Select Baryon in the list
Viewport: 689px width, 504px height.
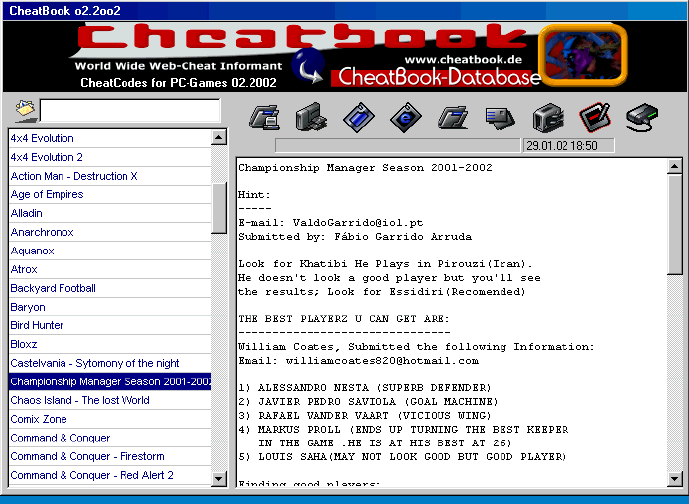(x=110, y=307)
